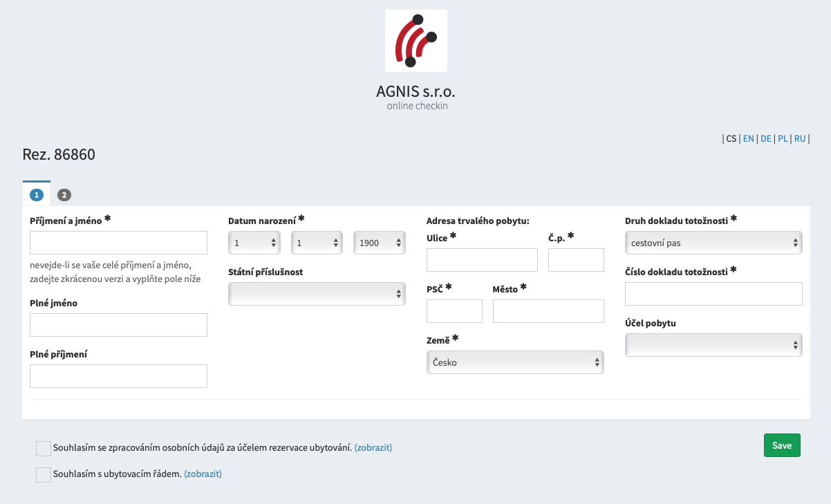Open the Účel pobytu dropdown
The width and height of the screenshot is (831, 504).
click(x=713, y=345)
